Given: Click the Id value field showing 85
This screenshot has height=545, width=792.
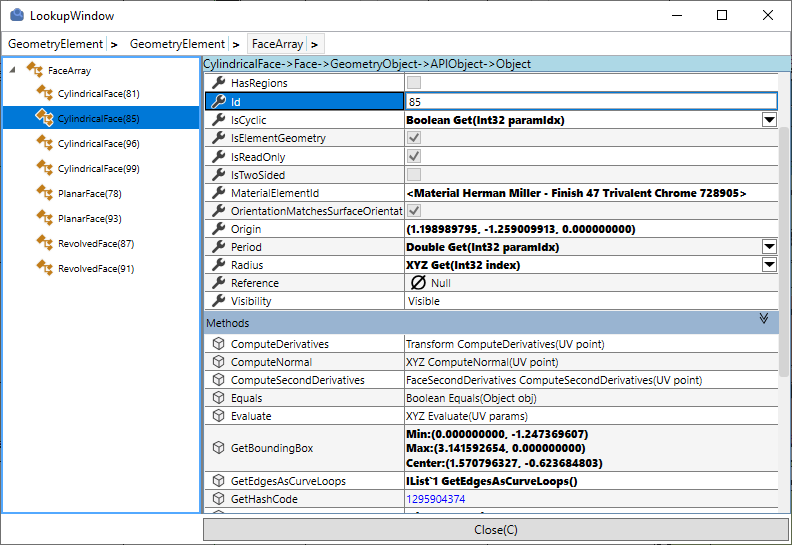Looking at the screenshot, I should (591, 102).
